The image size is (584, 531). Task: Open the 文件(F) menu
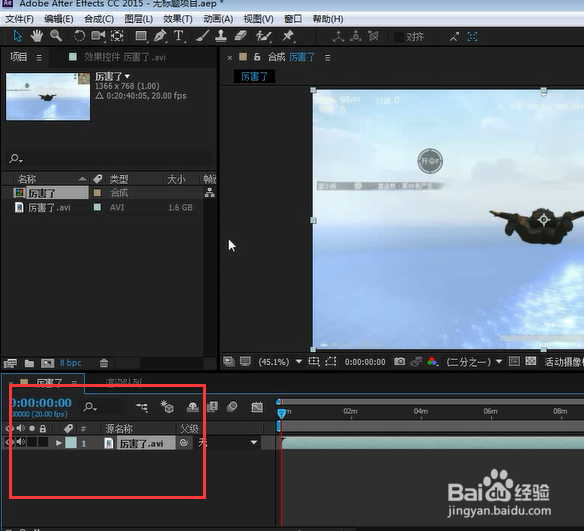tap(19, 19)
